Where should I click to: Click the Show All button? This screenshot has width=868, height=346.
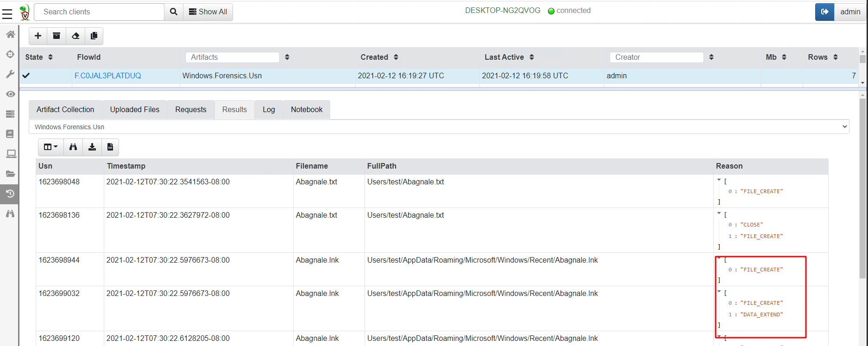[x=208, y=12]
